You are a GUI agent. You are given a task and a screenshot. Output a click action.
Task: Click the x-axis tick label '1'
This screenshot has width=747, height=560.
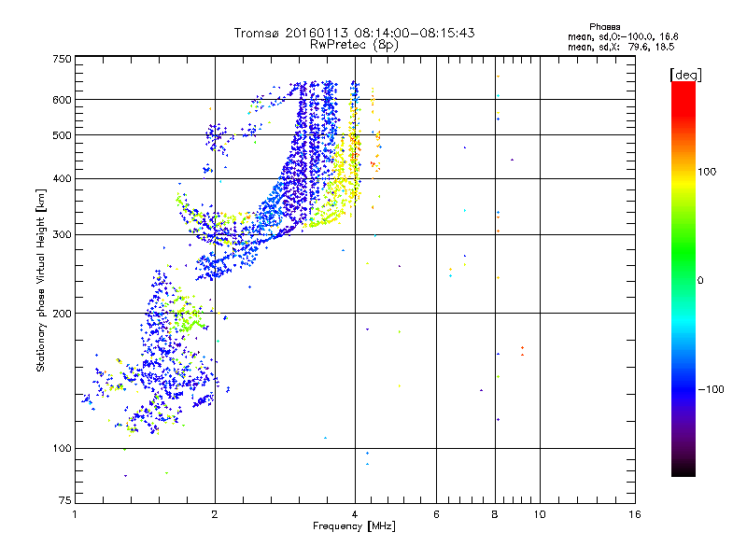coord(75,514)
